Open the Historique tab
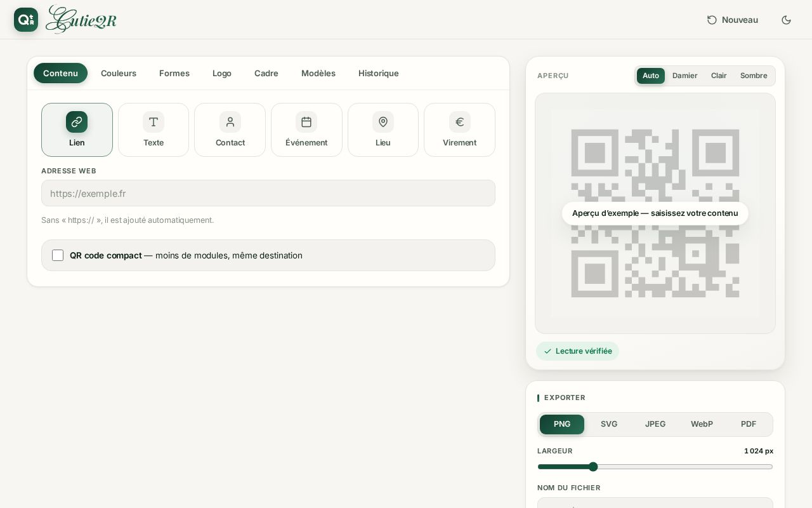This screenshot has height=508, width=812. [x=379, y=73]
